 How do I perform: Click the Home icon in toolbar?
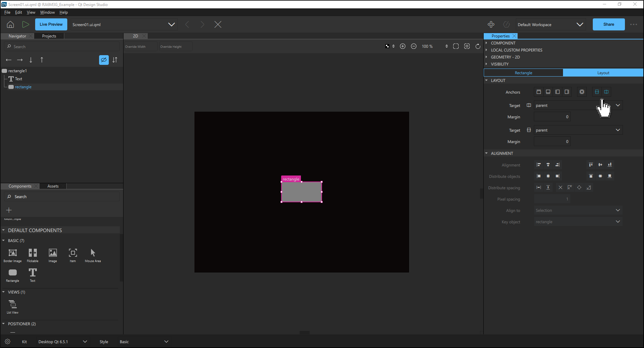[x=10, y=24]
